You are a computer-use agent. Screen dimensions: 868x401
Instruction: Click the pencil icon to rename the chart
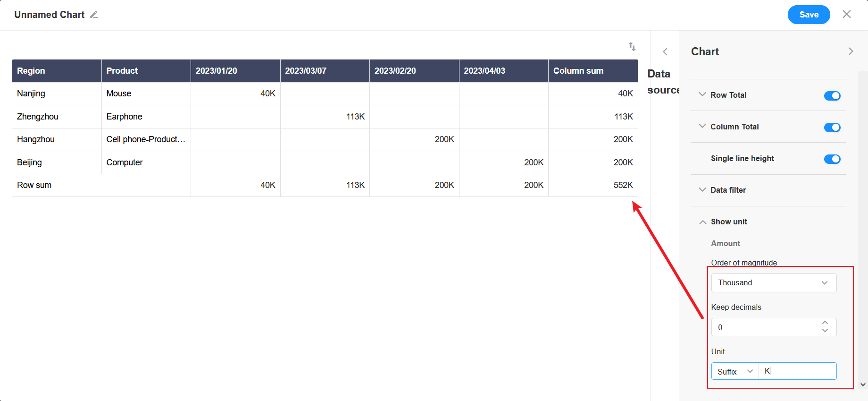pyautogui.click(x=94, y=15)
